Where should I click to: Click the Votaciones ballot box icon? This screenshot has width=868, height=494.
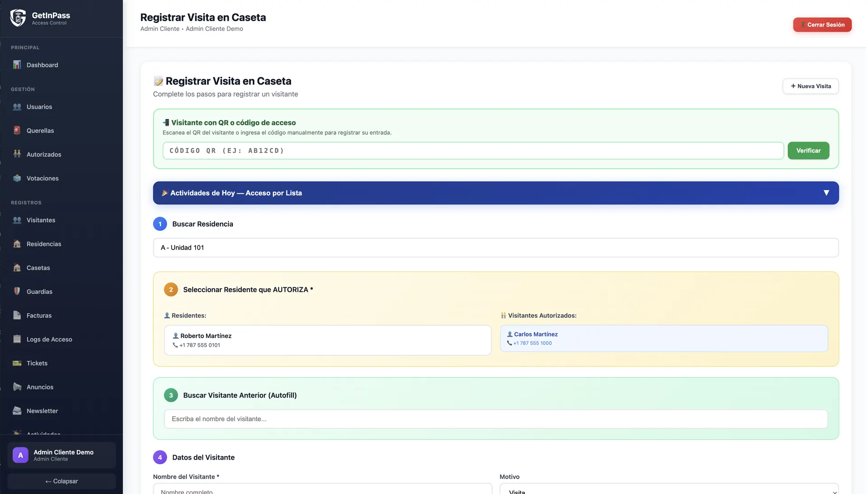point(17,178)
